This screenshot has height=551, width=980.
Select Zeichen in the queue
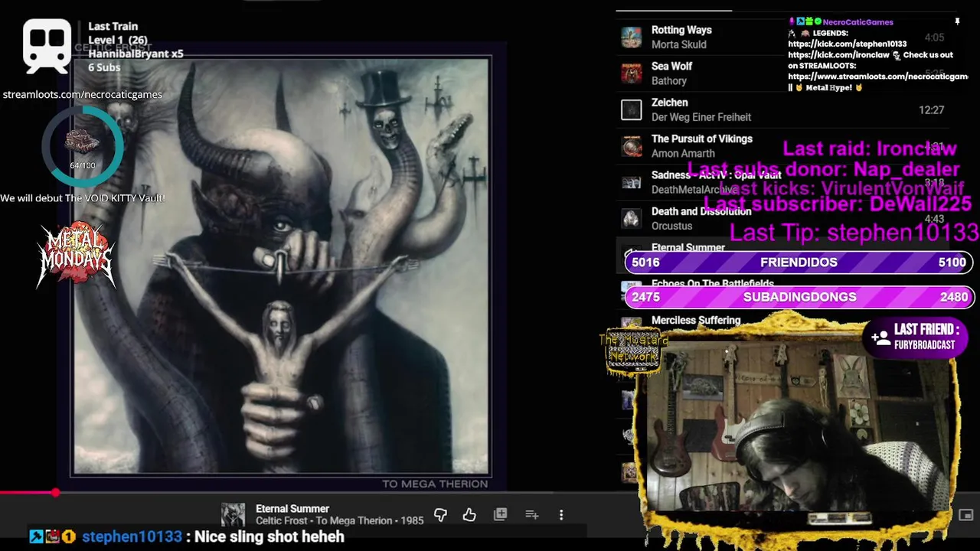(x=669, y=102)
